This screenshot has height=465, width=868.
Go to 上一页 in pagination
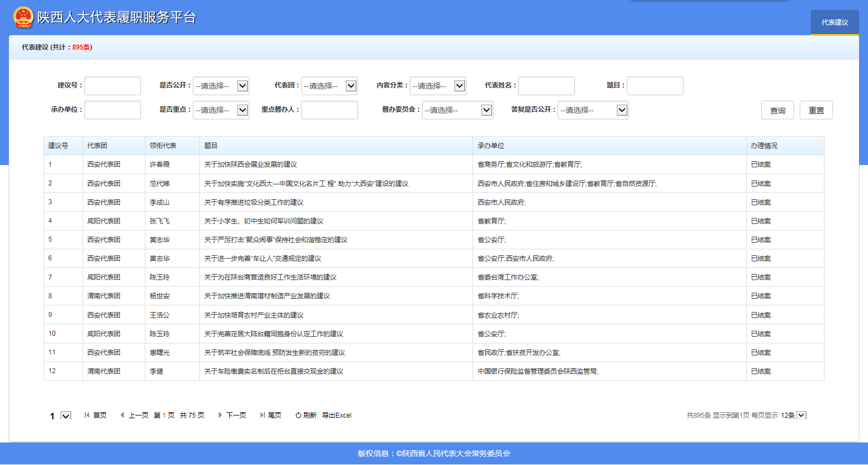click(138, 415)
